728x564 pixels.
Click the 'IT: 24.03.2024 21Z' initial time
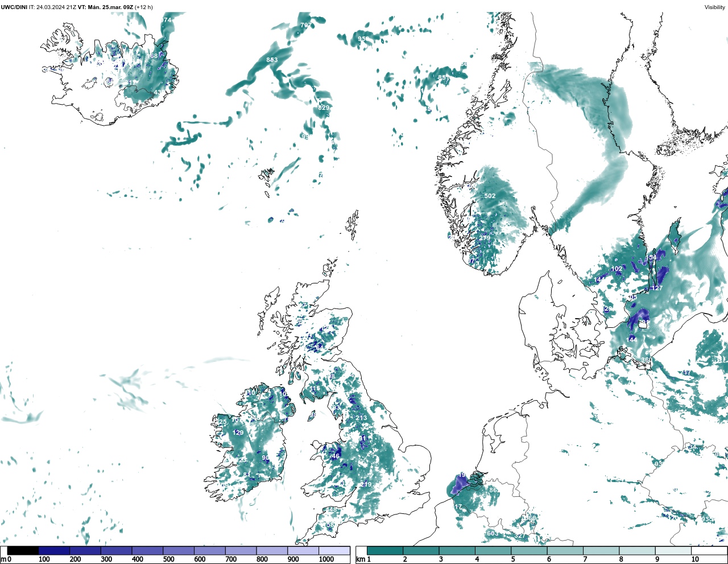coord(52,7)
